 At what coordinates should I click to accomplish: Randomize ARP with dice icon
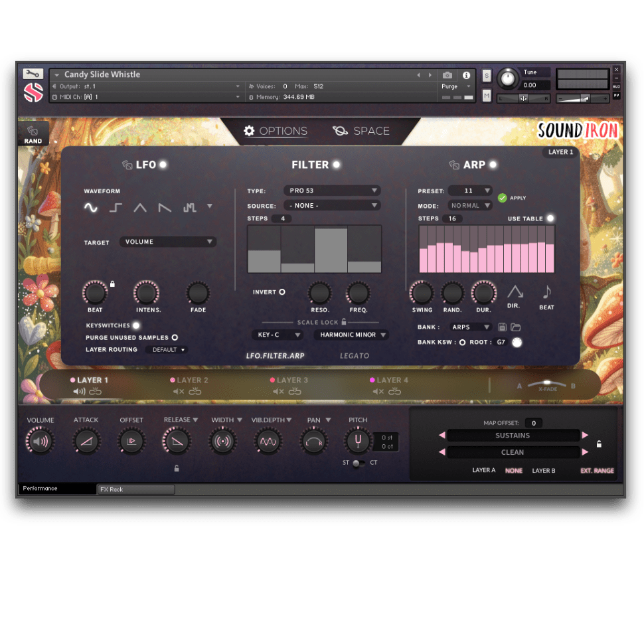point(454,165)
